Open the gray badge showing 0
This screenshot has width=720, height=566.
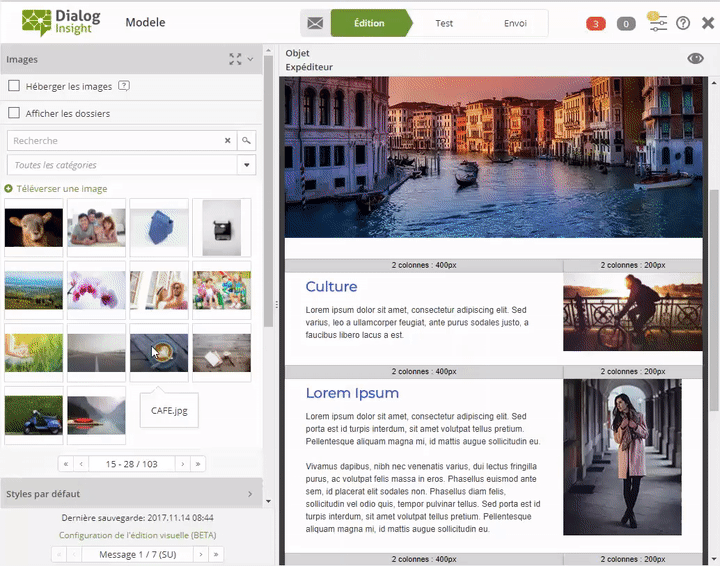[x=626, y=23]
